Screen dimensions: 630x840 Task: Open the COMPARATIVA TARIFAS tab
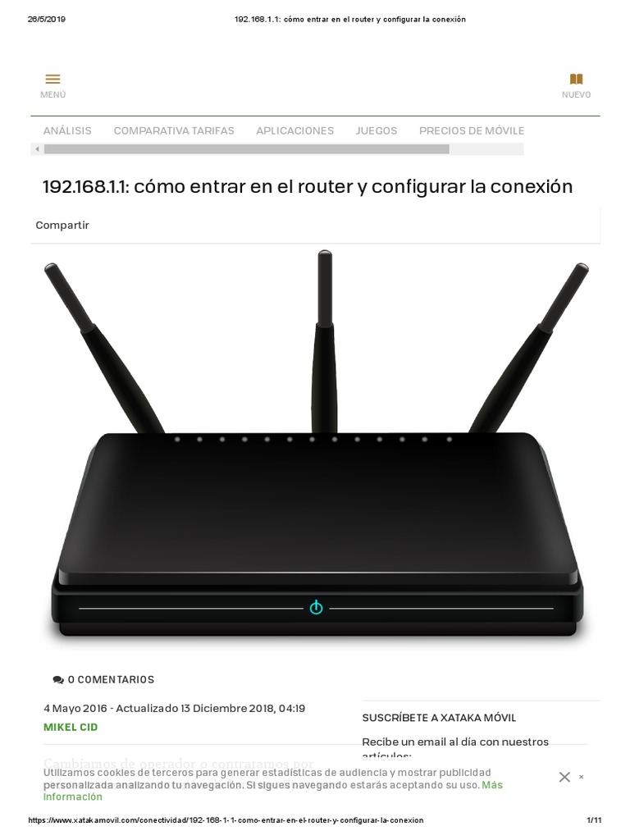pyautogui.click(x=174, y=130)
